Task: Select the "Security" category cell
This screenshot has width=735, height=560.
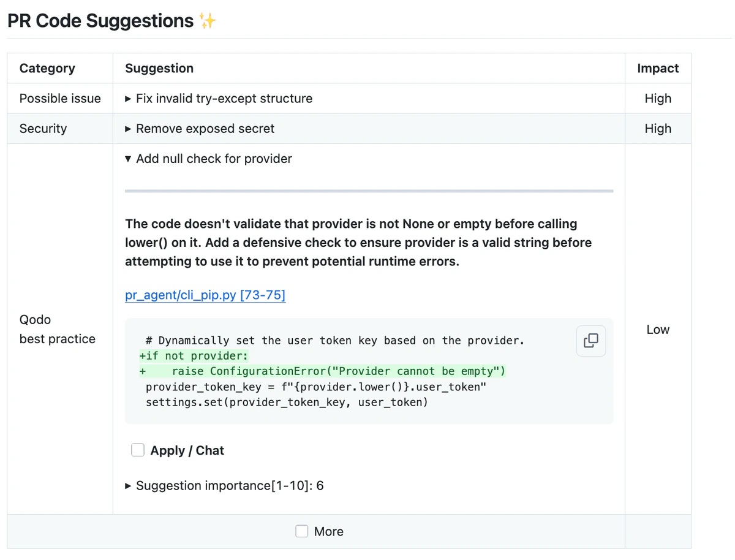Action: pos(43,129)
